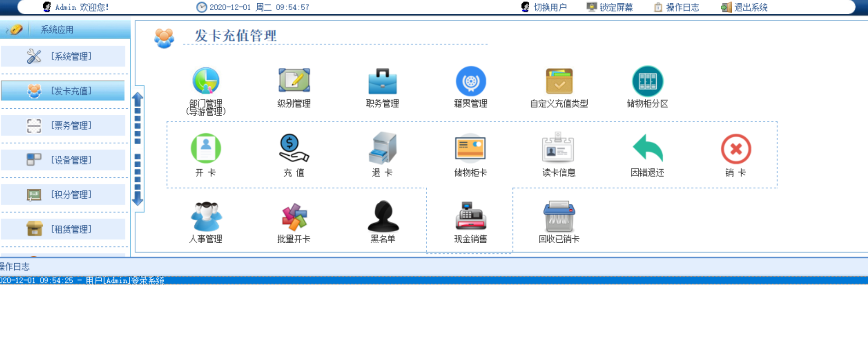This screenshot has height=352, width=868.
Task: Click the 退卡 return card icon
Action: [x=382, y=148]
